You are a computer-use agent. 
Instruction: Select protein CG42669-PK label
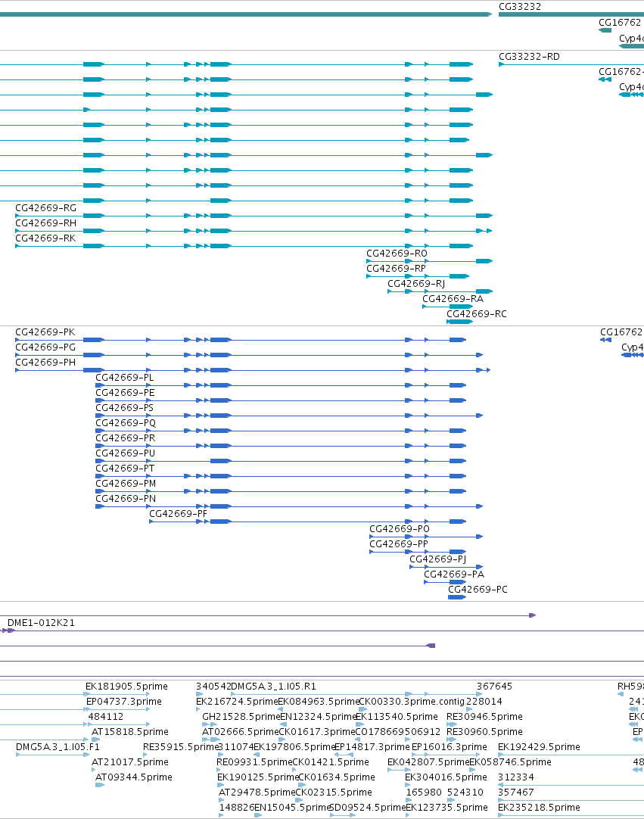pos(45,332)
